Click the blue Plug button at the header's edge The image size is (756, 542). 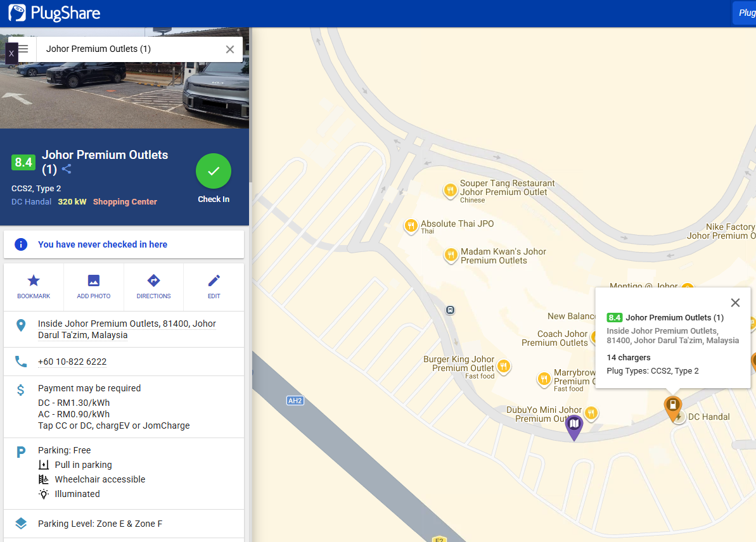745,13
